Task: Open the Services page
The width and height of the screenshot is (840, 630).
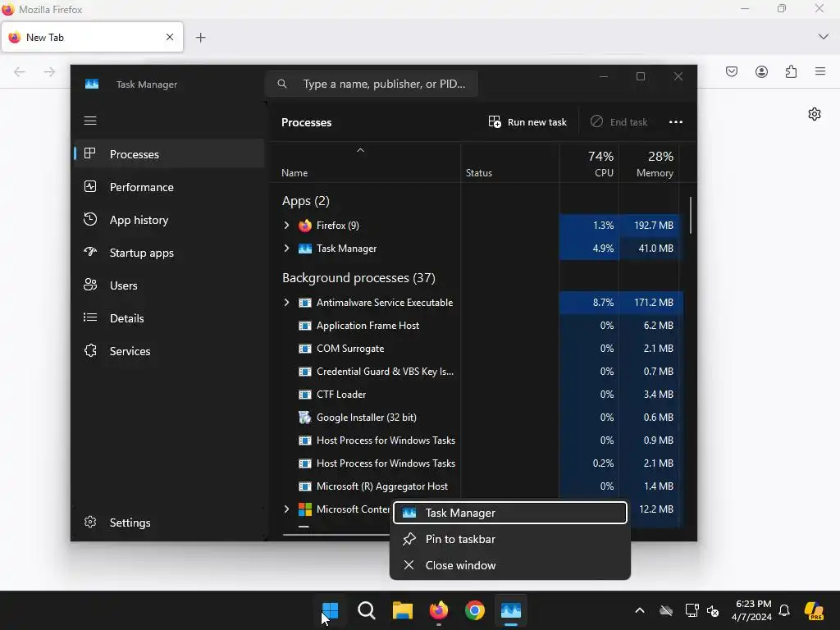Action: click(x=169, y=351)
